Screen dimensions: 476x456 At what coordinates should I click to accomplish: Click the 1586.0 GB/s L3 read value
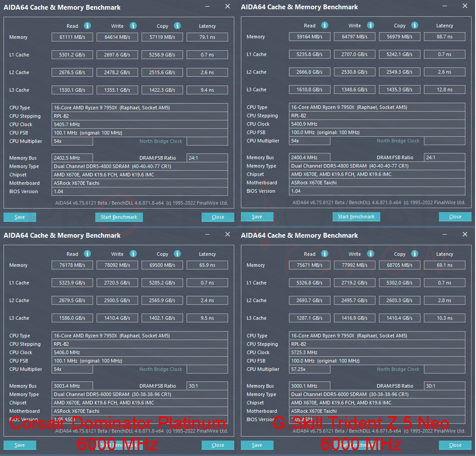pos(72,318)
